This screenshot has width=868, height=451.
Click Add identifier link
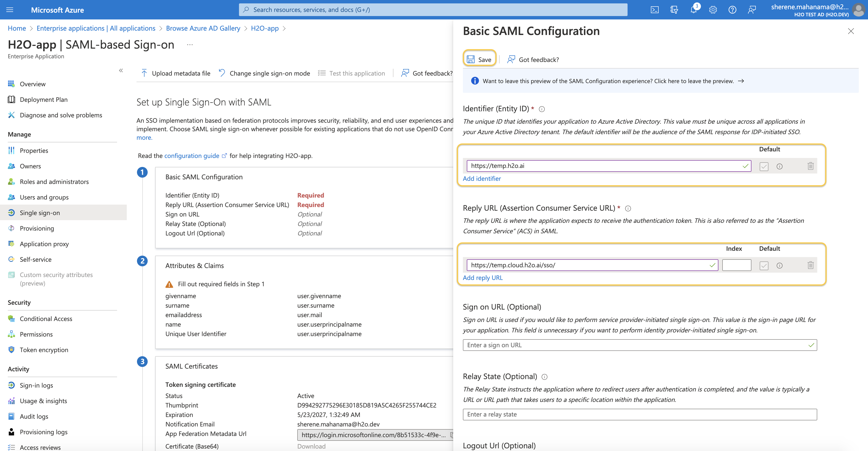click(482, 179)
